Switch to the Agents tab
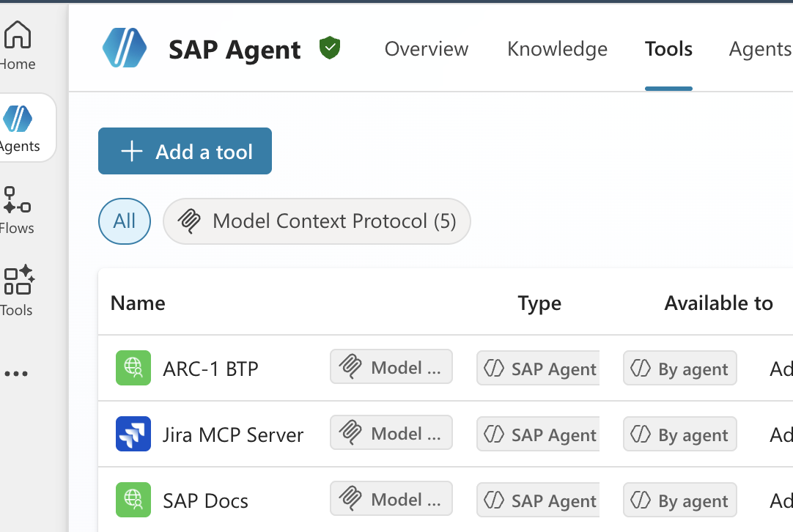Image resolution: width=793 pixels, height=532 pixels. point(761,49)
